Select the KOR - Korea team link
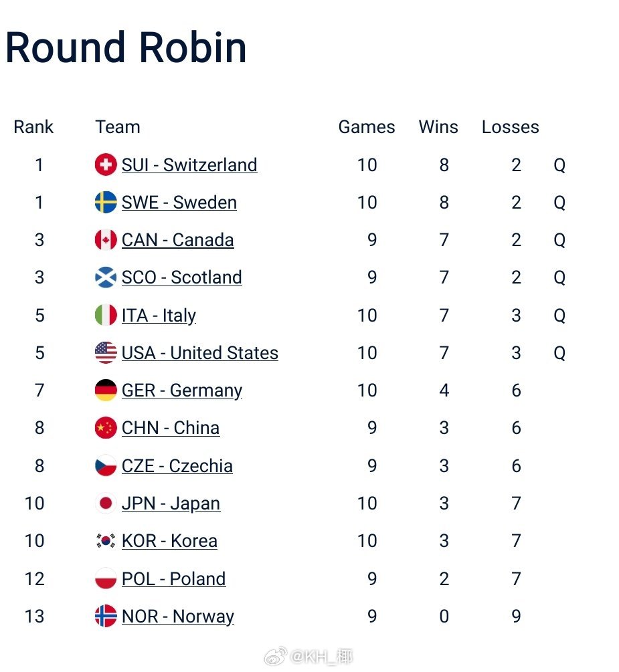The width and height of the screenshot is (619, 672). pos(169,541)
